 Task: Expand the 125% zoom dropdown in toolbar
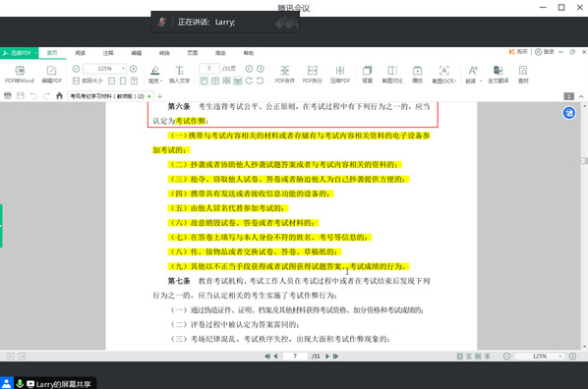pos(123,69)
